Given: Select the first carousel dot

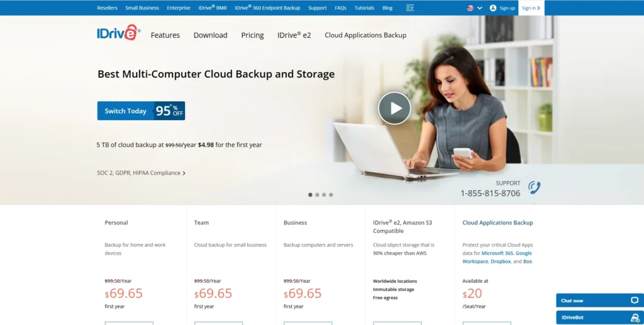Looking at the screenshot, I should pos(311,195).
